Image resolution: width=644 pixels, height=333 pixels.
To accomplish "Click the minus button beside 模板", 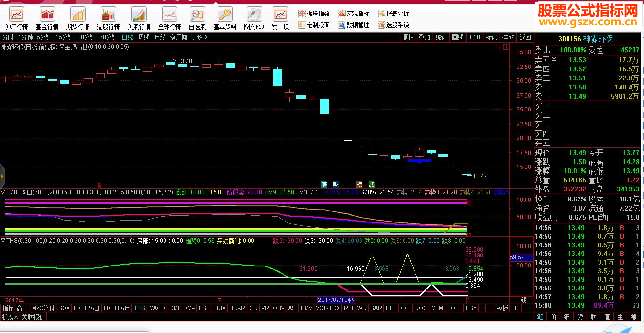I will click(527, 308).
